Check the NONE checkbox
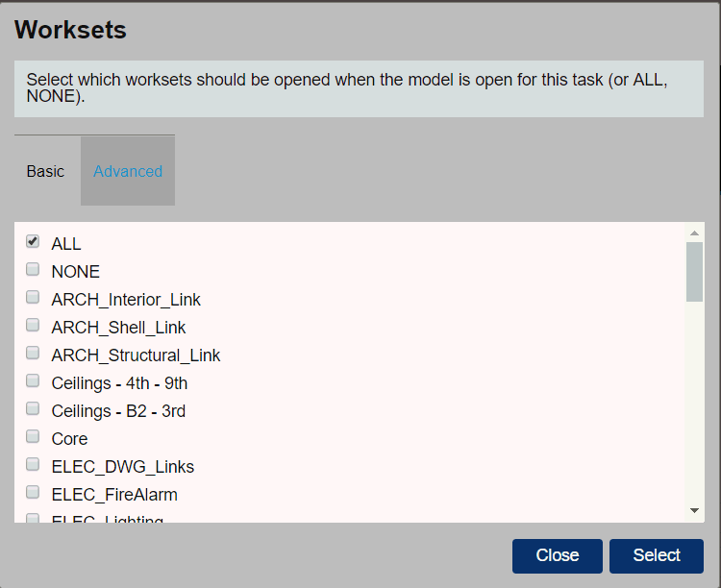The width and height of the screenshot is (721, 588). coord(33,269)
